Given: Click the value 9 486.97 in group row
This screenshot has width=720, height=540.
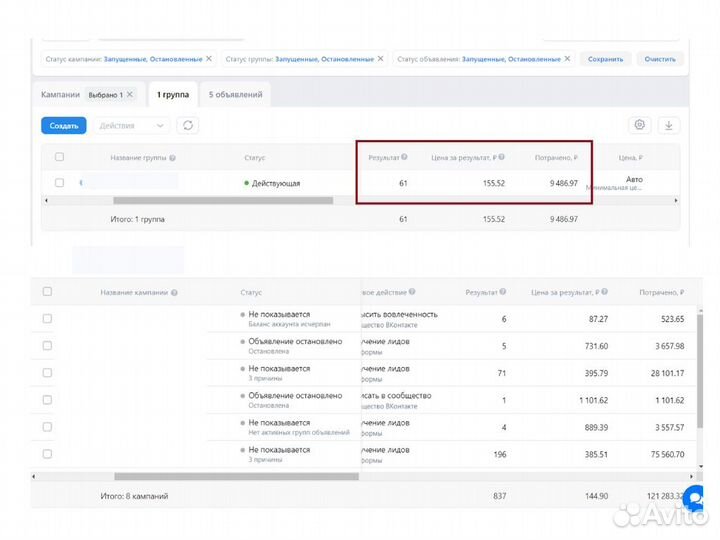Looking at the screenshot, I should click(564, 183).
